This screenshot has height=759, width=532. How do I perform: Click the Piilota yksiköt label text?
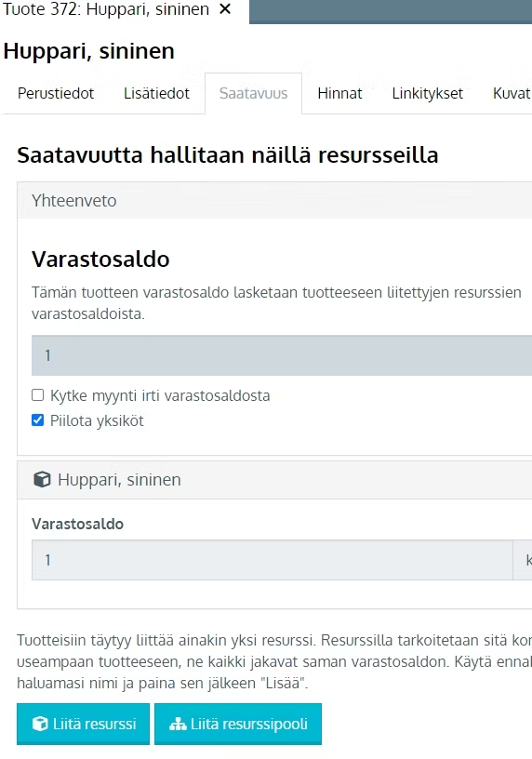pyautogui.click(x=97, y=420)
